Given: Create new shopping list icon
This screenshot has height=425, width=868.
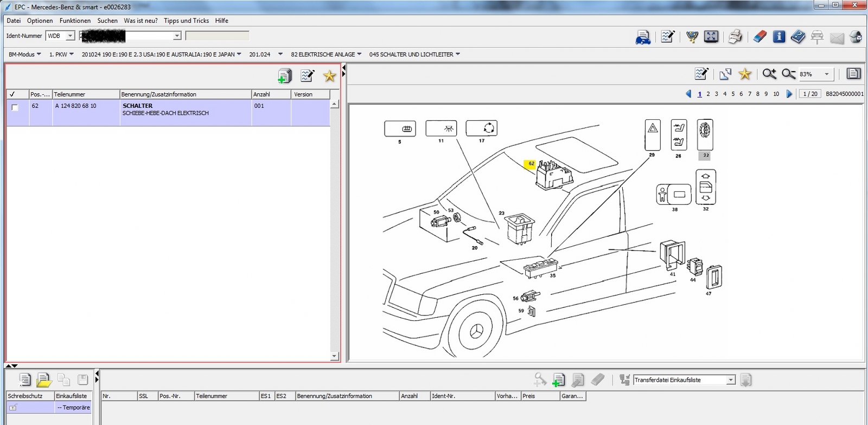Looking at the screenshot, I should 24,379.
